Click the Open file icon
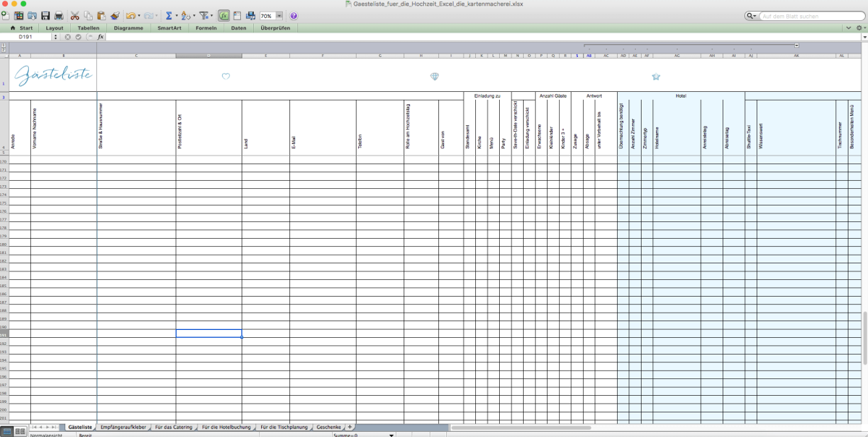This screenshot has height=437, width=868. (x=31, y=15)
